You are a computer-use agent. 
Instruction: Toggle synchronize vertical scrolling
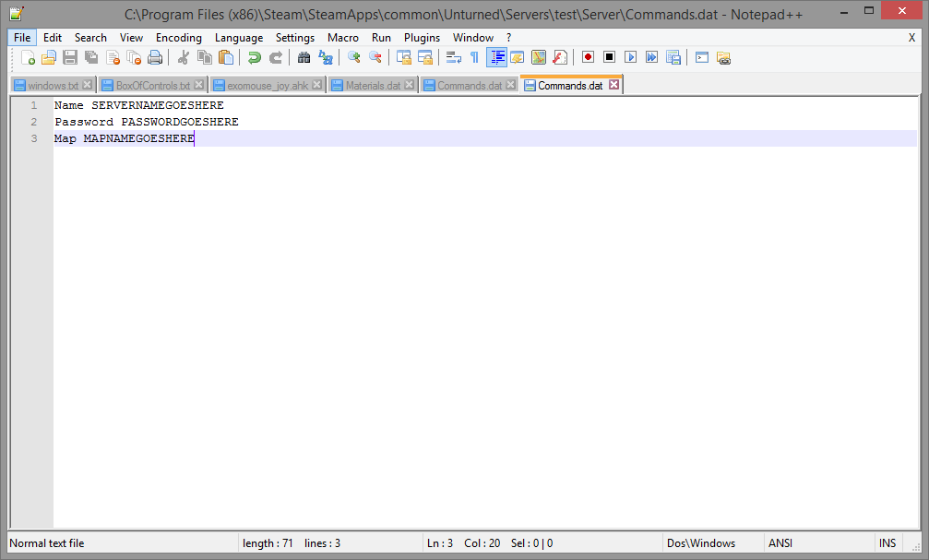coord(403,57)
